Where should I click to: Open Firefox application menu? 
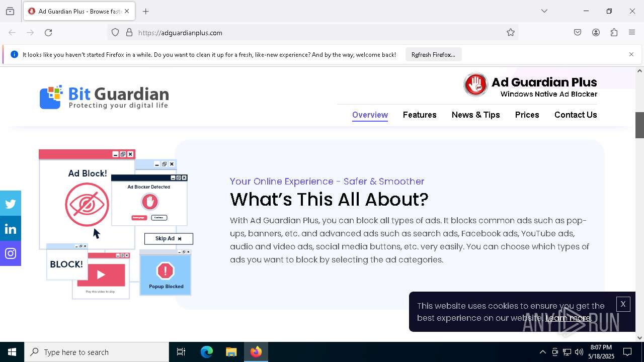pos(632,33)
